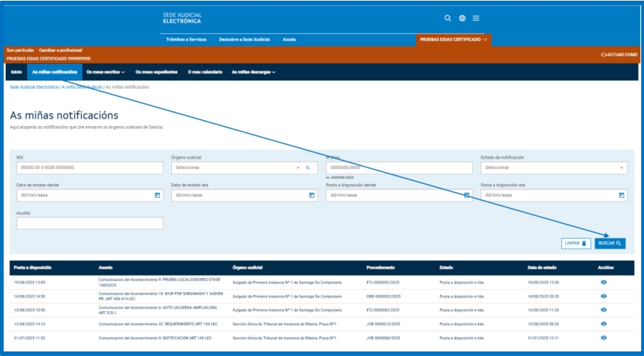Click the Buscar button
This screenshot has width=644, height=356.
tap(609, 243)
